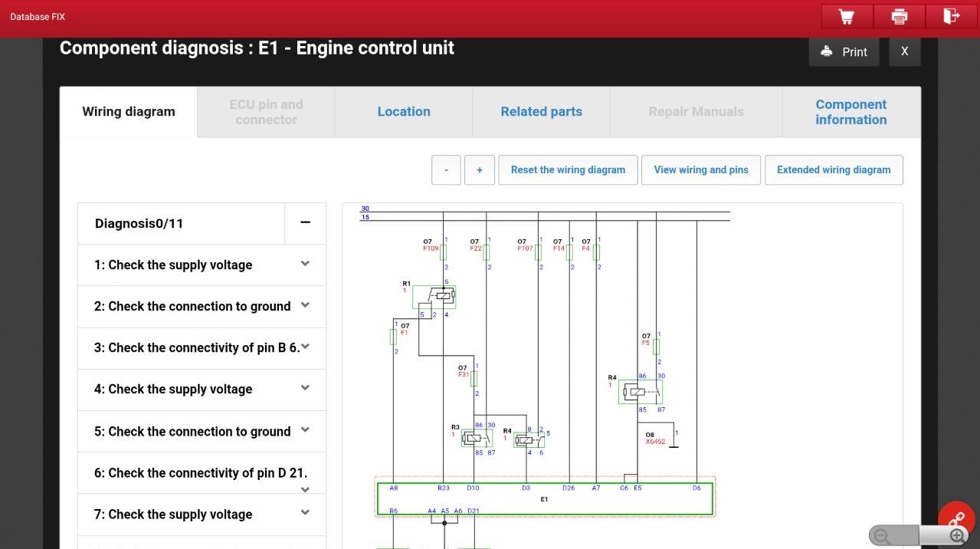This screenshot has width=980, height=549.
Task: Collapse the Diagnosis0/11 panel
Action: (x=304, y=222)
